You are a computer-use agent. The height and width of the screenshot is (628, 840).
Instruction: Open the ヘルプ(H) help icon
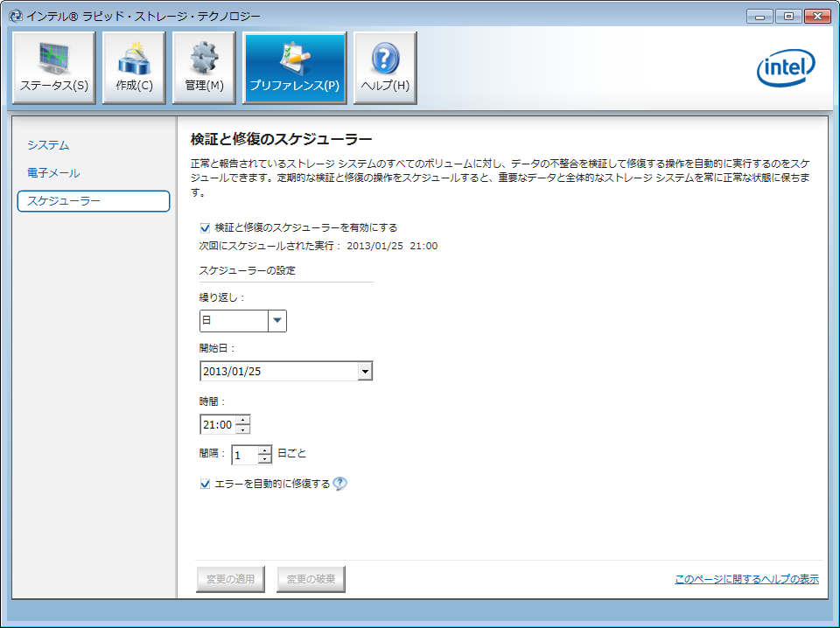(385, 67)
